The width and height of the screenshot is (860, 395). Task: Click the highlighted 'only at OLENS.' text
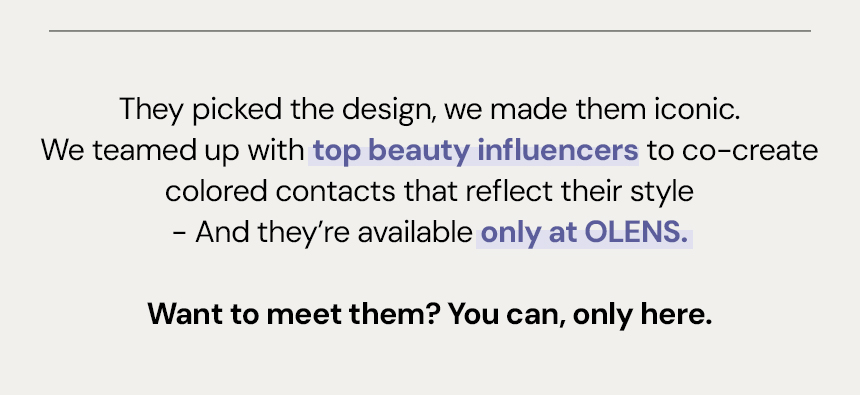(584, 233)
